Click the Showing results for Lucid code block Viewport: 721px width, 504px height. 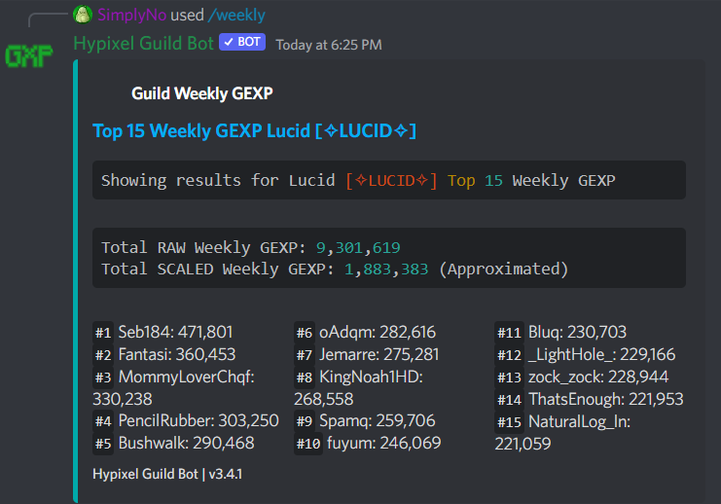pyautogui.click(x=389, y=180)
